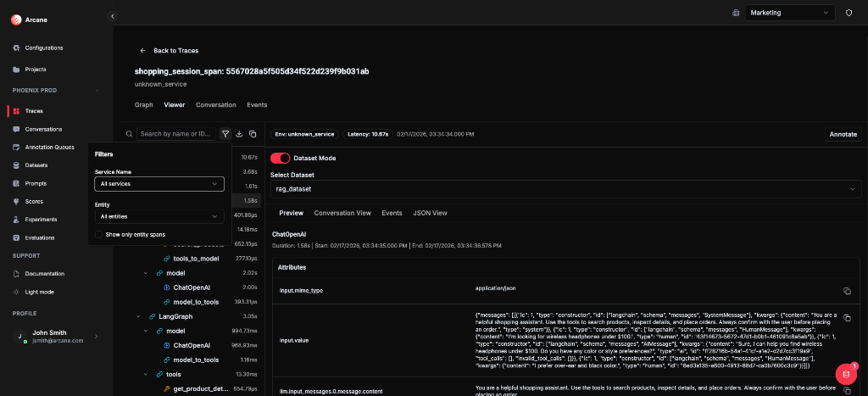Collapse the sidebar with arrow button
This screenshot has height=396, width=868.
coord(113,16)
